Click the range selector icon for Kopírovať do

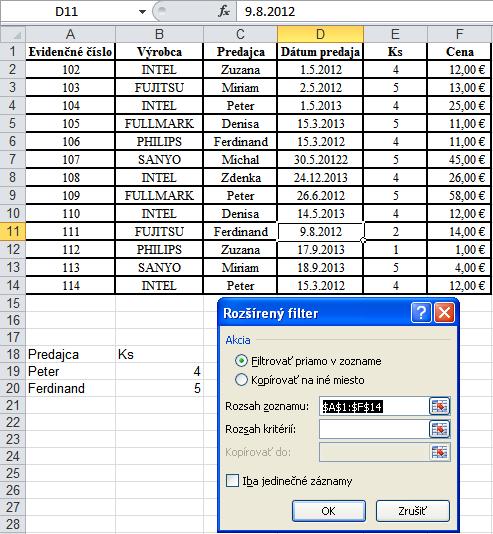point(440,452)
